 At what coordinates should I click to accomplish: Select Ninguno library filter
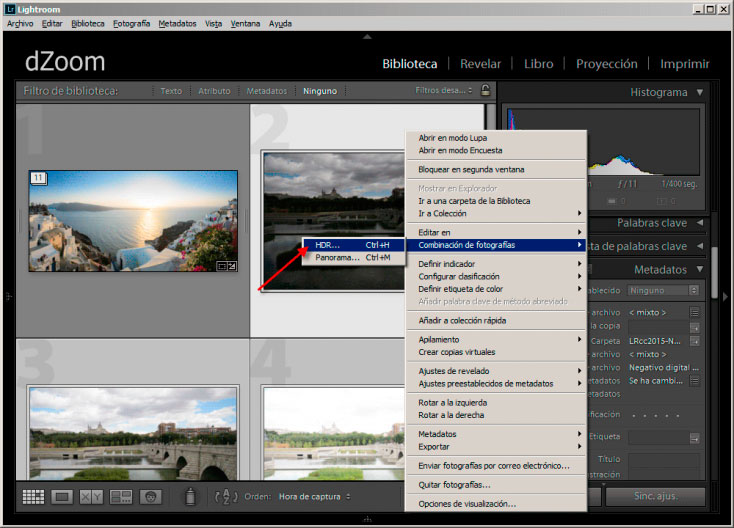(320, 91)
